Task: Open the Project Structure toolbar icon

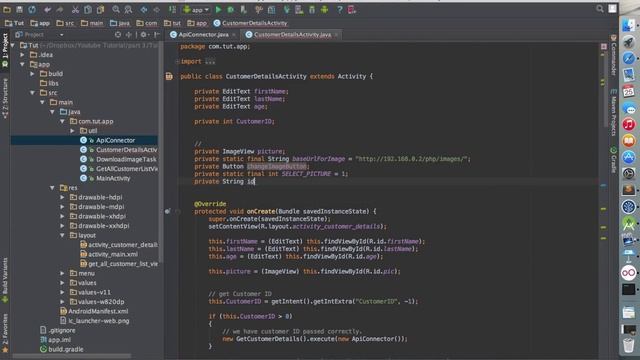Action: click(x=271, y=9)
